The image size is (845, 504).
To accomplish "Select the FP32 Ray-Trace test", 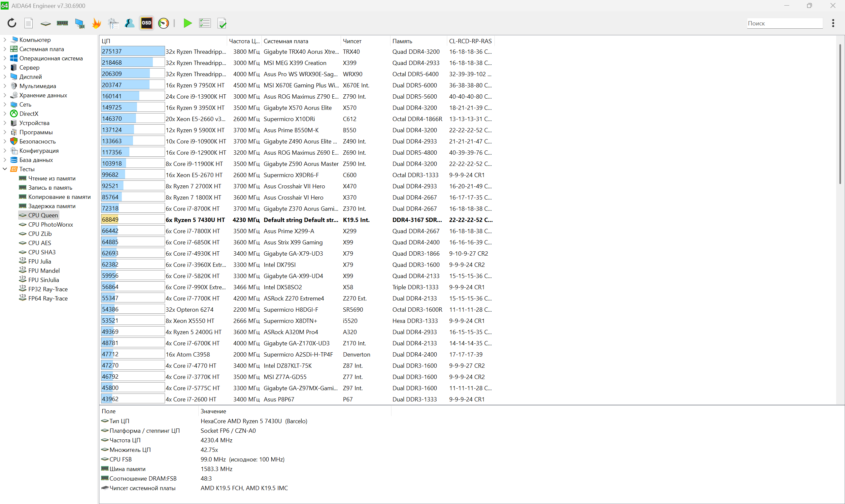I will point(48,289).
